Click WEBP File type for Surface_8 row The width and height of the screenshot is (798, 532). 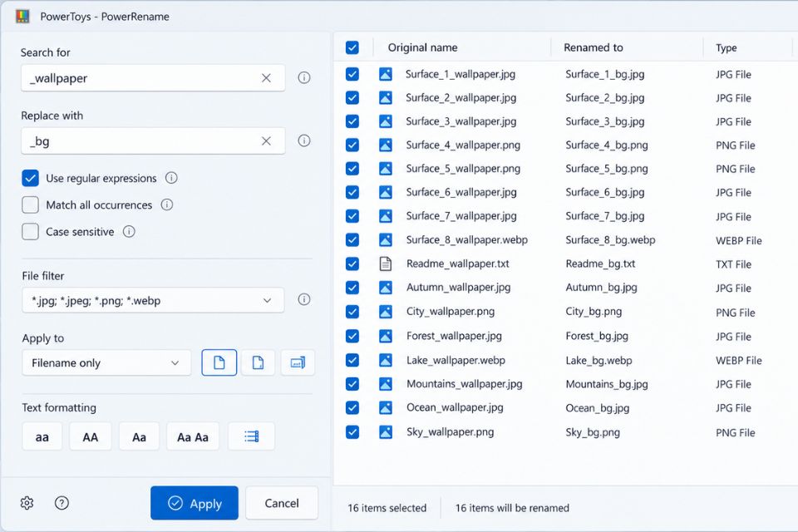pyautogui.click(x=738, y=240)
